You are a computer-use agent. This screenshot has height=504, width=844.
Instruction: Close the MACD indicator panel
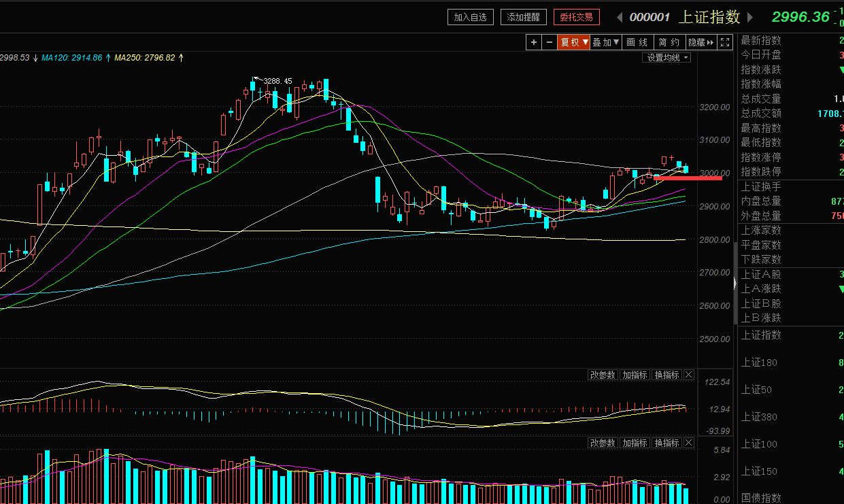coord(689,375)
